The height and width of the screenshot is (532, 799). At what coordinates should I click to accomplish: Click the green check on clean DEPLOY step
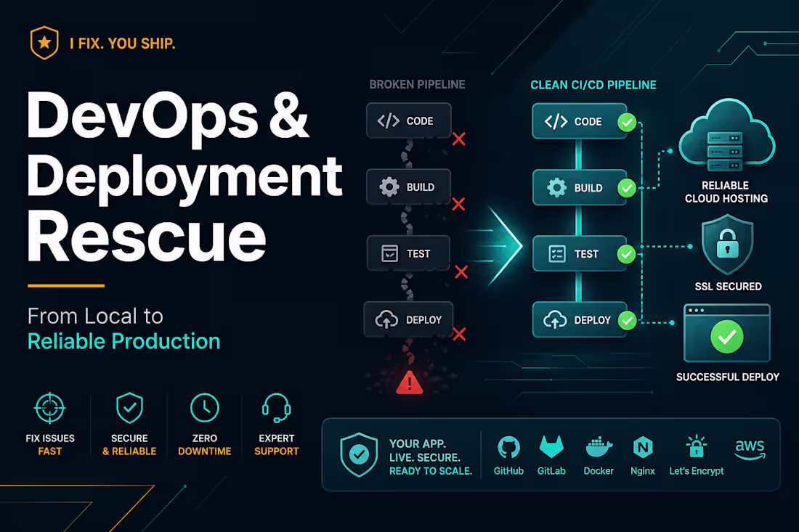tap(628, 321)
